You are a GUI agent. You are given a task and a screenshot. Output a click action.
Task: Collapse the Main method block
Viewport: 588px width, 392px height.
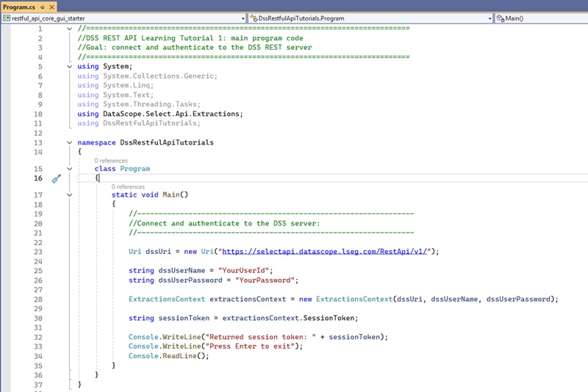click(x=70, y=195)
